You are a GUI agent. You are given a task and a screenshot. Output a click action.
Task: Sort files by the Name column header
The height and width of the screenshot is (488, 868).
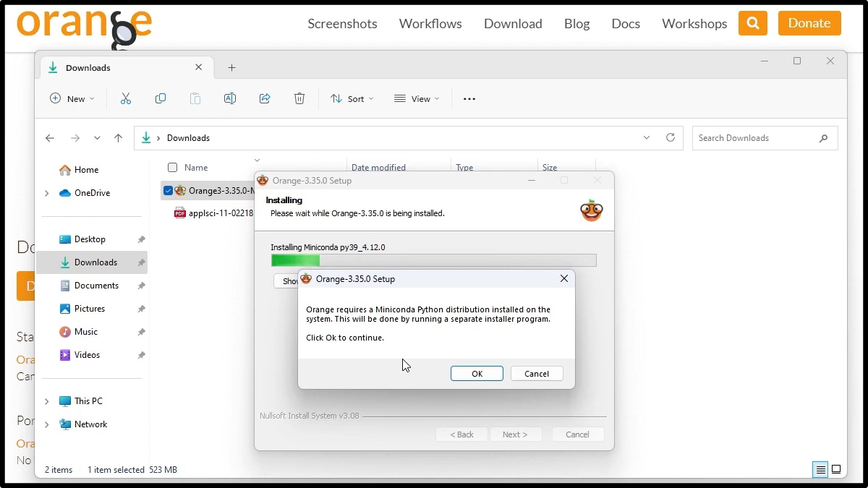(x=196, y=168)
